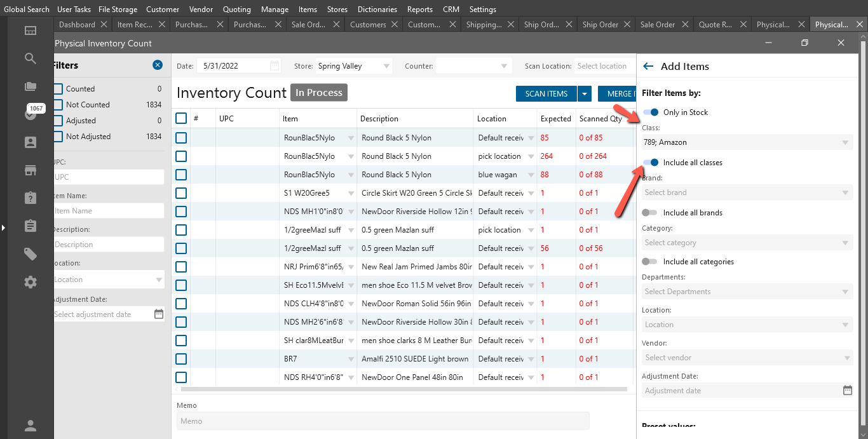Open the settings gear in sidebar

[30, 282]
